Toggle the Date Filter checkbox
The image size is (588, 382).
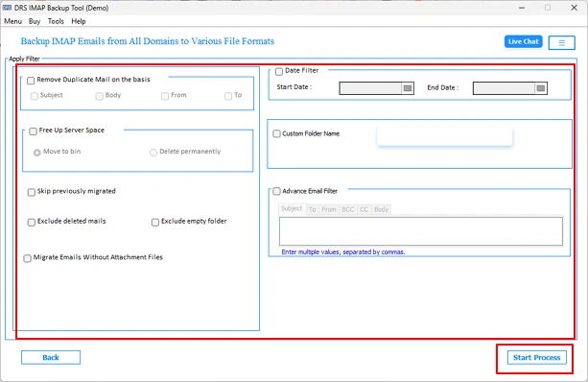click(x=279, y=71)
